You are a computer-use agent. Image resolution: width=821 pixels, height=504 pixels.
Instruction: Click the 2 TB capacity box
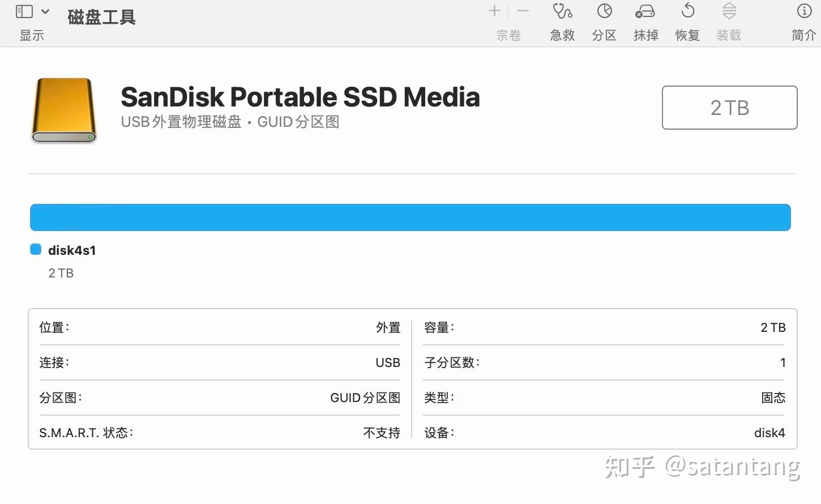click(729, 108)
